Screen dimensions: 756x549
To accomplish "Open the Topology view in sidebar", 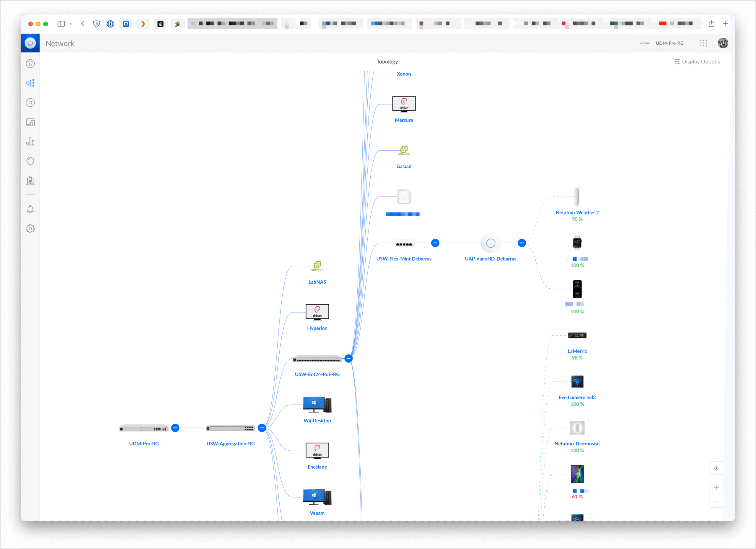I will [x=30, y=83].
